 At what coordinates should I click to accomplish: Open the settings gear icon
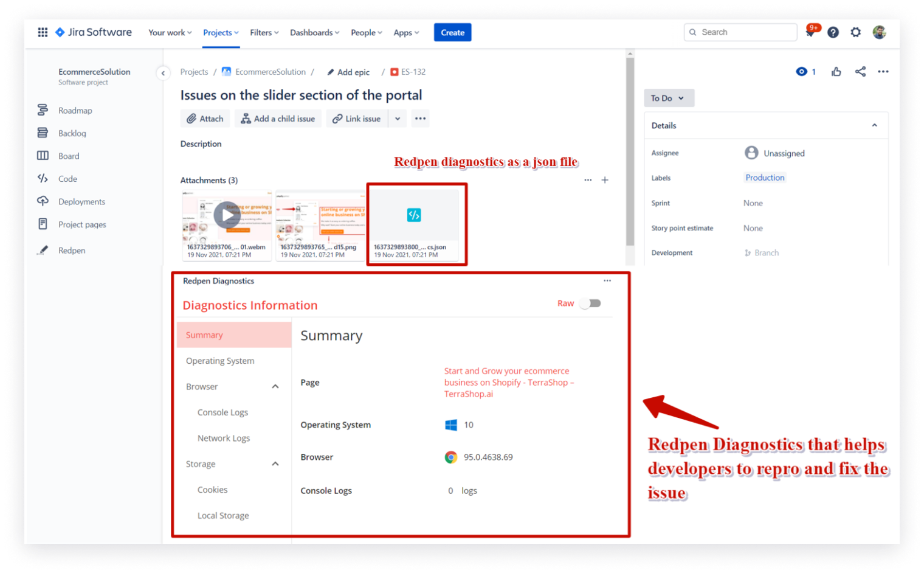856,32
